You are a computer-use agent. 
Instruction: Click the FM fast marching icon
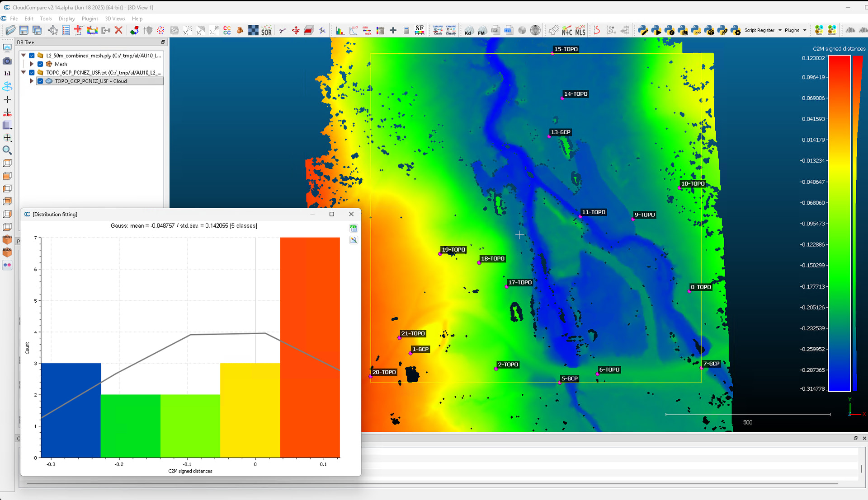coord(482,30)
